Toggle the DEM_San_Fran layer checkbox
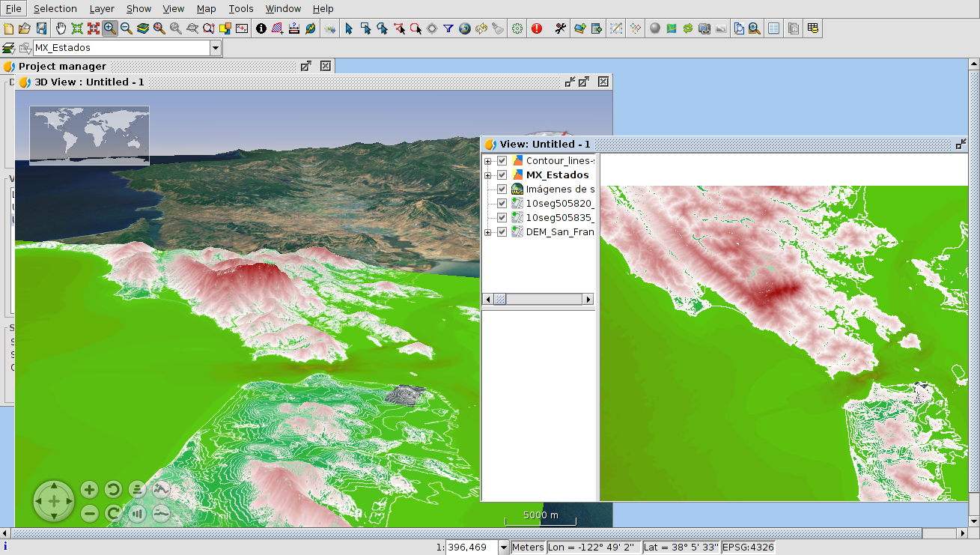 502,232
